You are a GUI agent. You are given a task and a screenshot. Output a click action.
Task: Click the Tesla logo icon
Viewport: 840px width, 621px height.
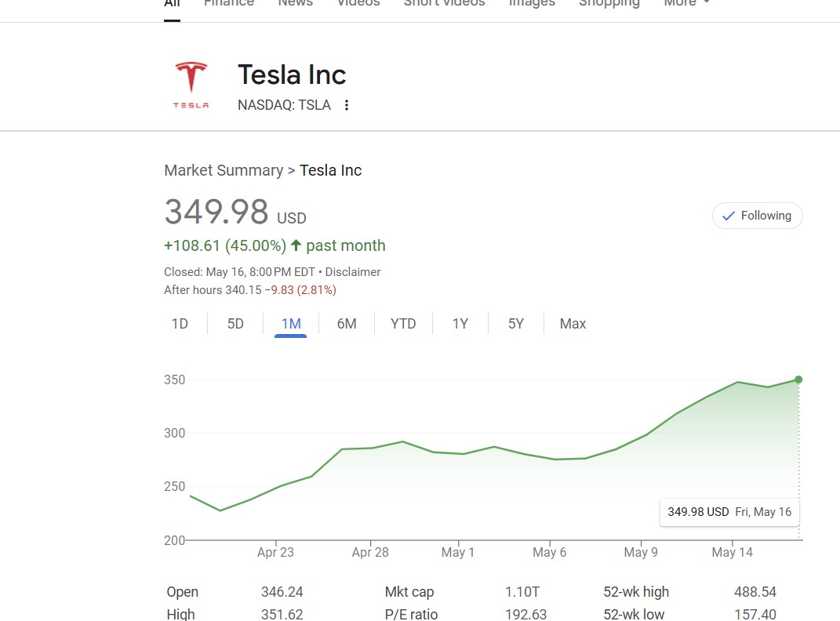pyautogui.click(x=191, y=85)
